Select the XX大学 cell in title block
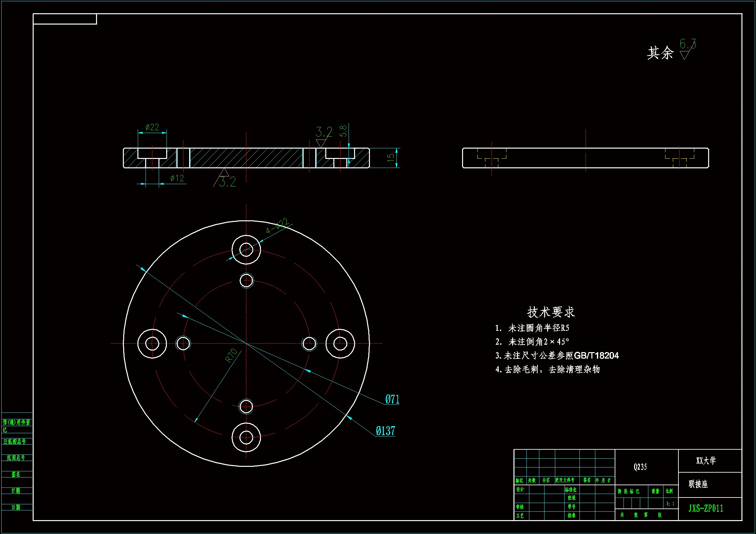Image resolution: width=756 pixels, height=534 pixels. [706, 460]
